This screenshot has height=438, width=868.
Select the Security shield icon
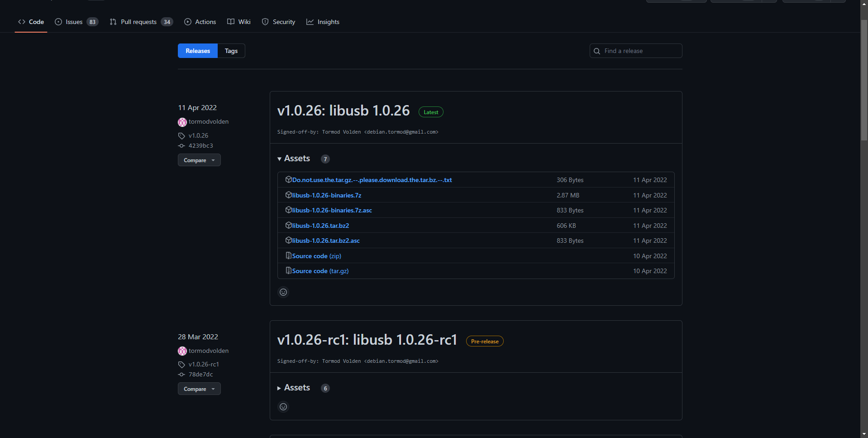265,22
